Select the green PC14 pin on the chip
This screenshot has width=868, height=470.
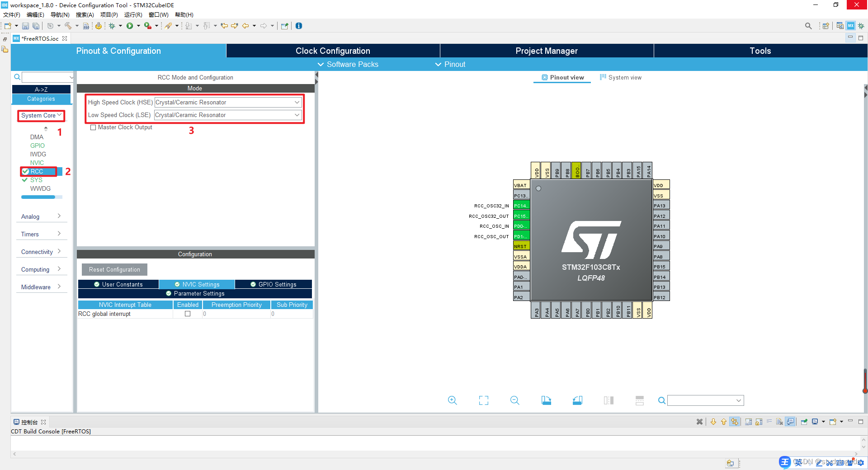click(x=521, y=206)
